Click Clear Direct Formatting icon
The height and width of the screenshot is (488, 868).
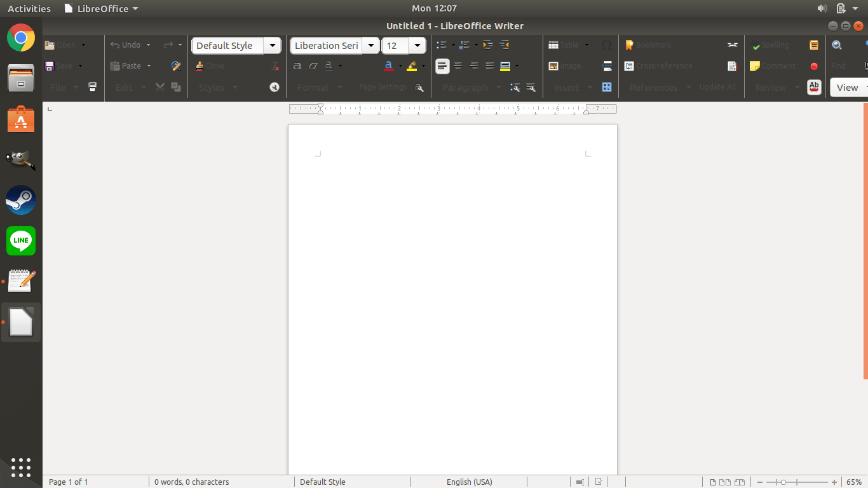tap(275, 66)
